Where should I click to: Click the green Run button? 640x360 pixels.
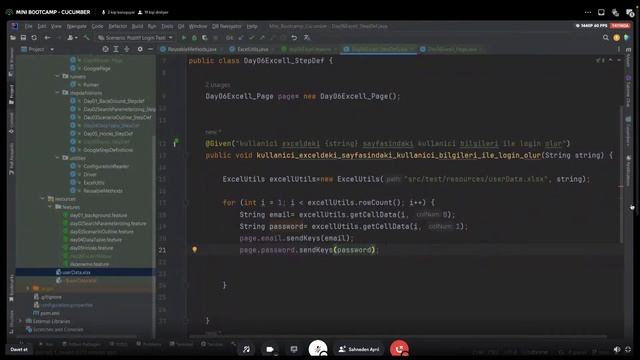pos(184,38)
